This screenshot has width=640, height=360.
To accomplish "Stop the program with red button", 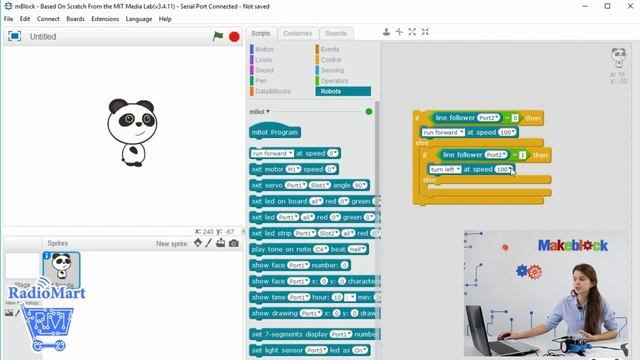I will tap(234, 37).
